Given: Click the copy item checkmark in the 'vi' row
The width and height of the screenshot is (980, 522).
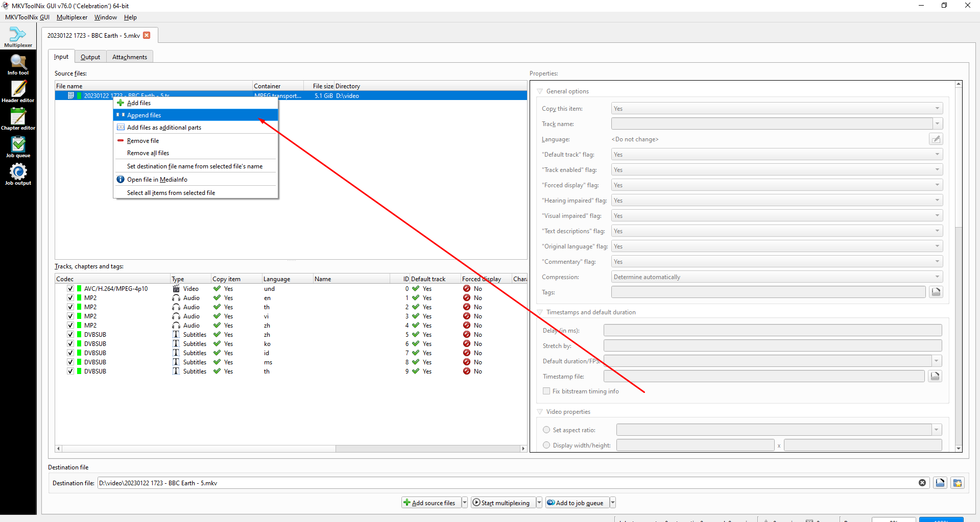Looking at the screenshot, I should pos(217,316).
